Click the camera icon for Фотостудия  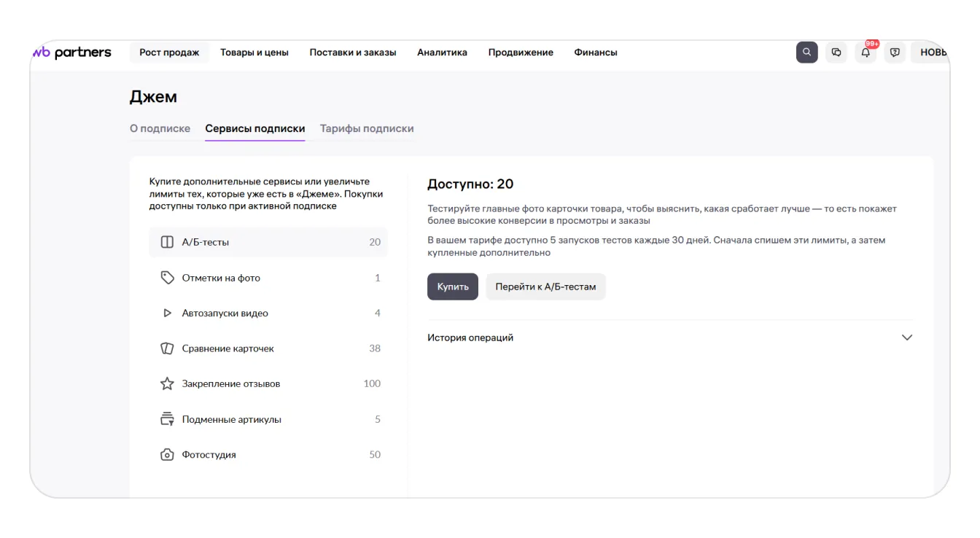pos(167,455)
